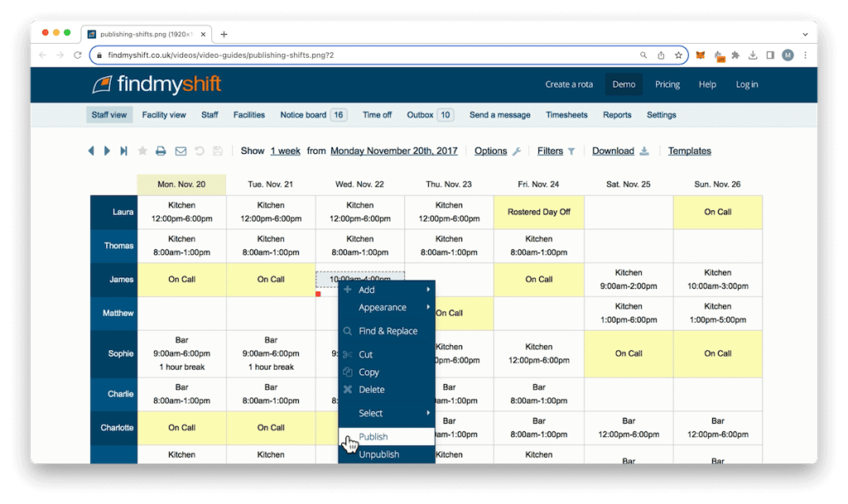The height and width of the screenshot is (504, 848).
Task: Reload the page in browser
Action: tap(78, 55)
